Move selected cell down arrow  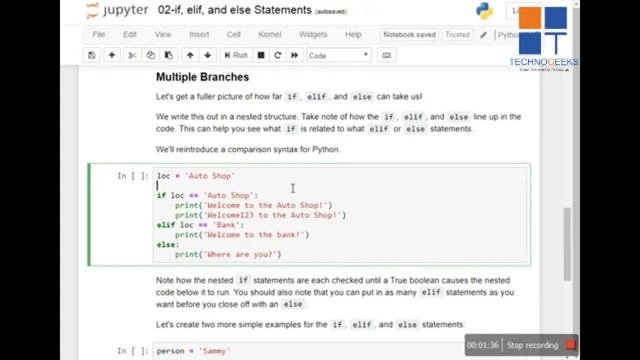coord(208,55)
